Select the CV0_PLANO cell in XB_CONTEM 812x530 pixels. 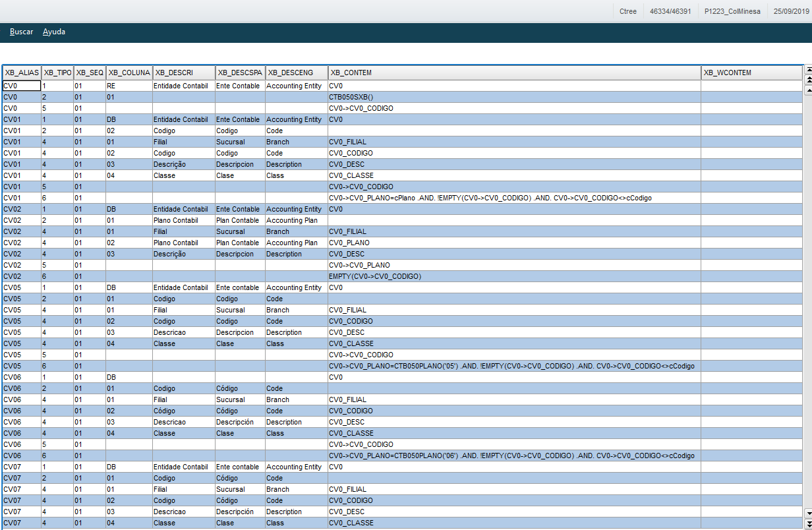[514, 243]
